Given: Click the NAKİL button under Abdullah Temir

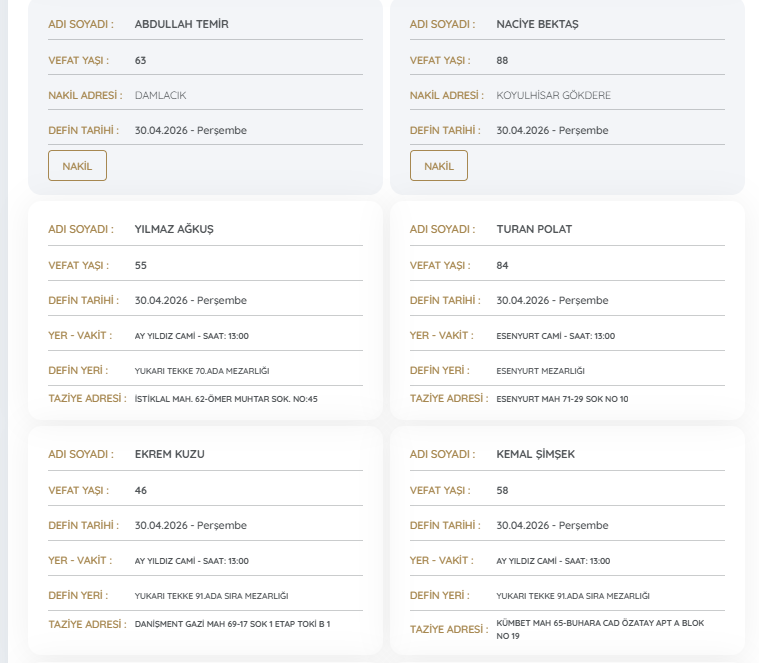Looking at the screenshot, I should (77, 166).
